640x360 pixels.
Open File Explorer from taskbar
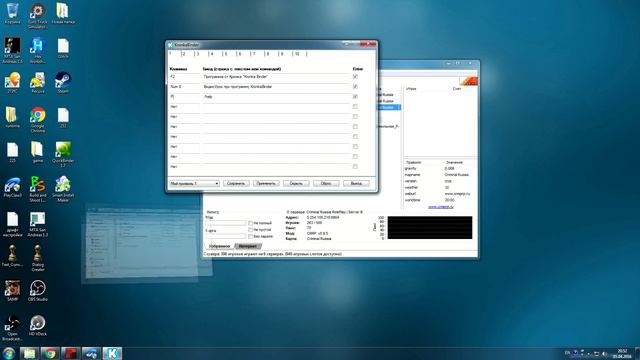[29, 353]
